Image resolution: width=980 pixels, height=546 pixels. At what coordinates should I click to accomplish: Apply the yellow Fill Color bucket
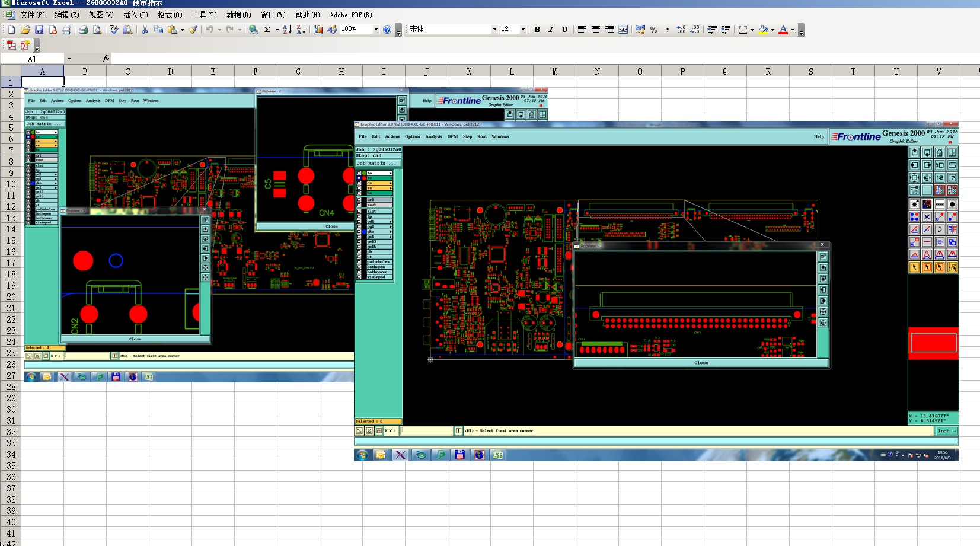tap(764, 30)
